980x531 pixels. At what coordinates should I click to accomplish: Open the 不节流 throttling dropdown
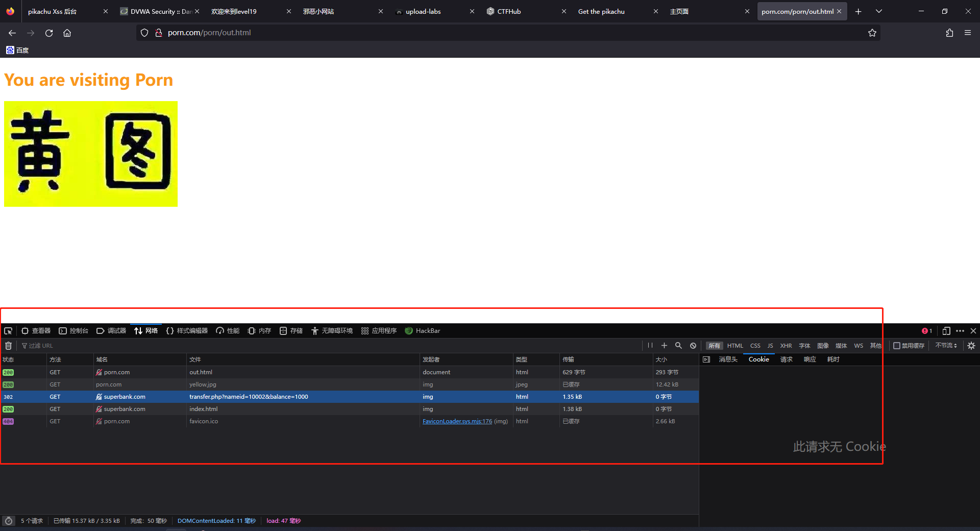pos(946,346)
